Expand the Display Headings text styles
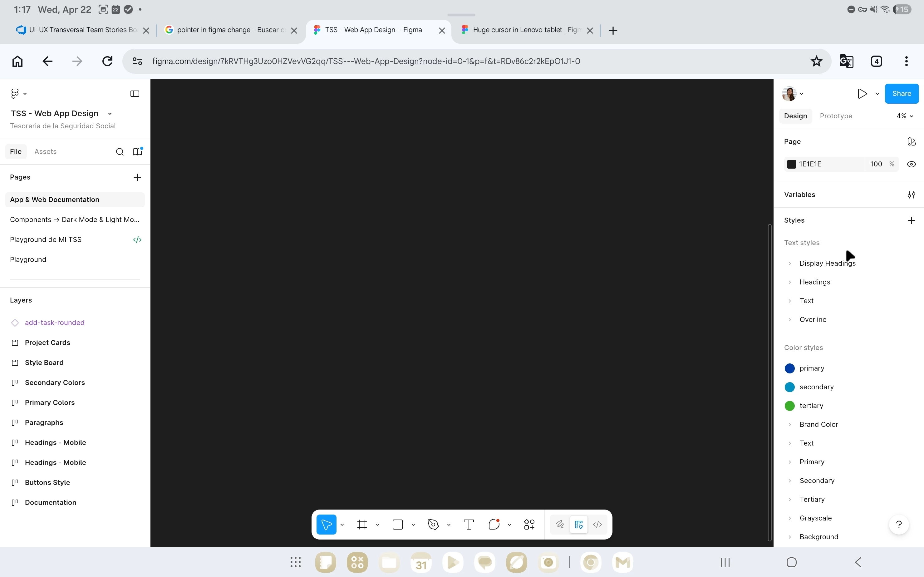The height and width of the screenshot is (577, 924). [x=790, y=263]
